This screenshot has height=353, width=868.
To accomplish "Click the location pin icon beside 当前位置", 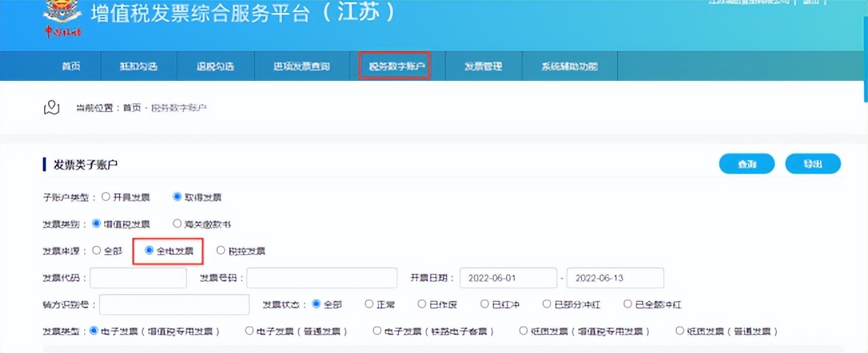I will (x=51, y=108).
